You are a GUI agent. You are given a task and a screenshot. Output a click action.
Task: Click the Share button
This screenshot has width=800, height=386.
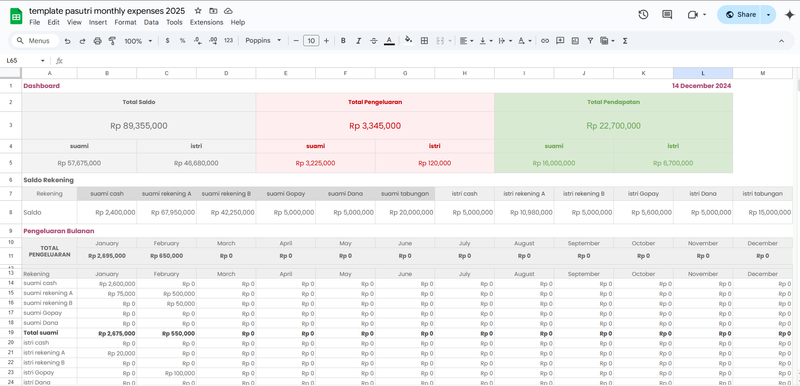coord(740,15)
